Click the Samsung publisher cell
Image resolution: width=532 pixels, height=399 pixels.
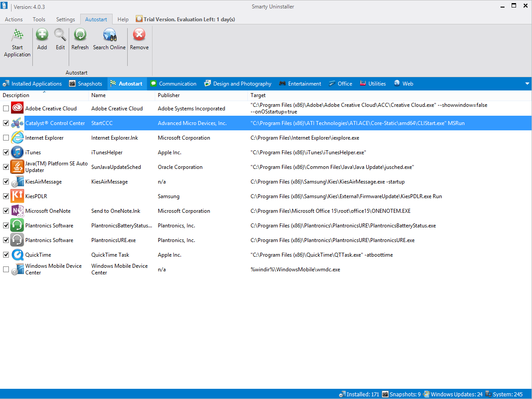click(168, 196)
